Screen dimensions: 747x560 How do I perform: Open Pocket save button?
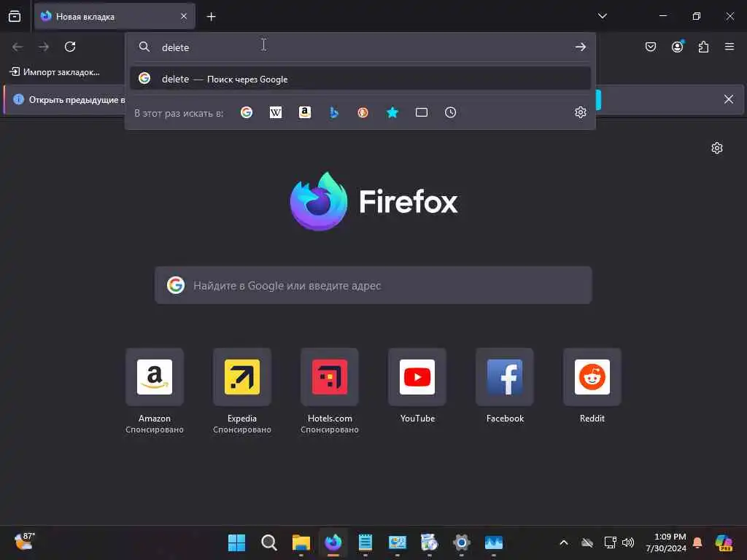tap(650, 47)
